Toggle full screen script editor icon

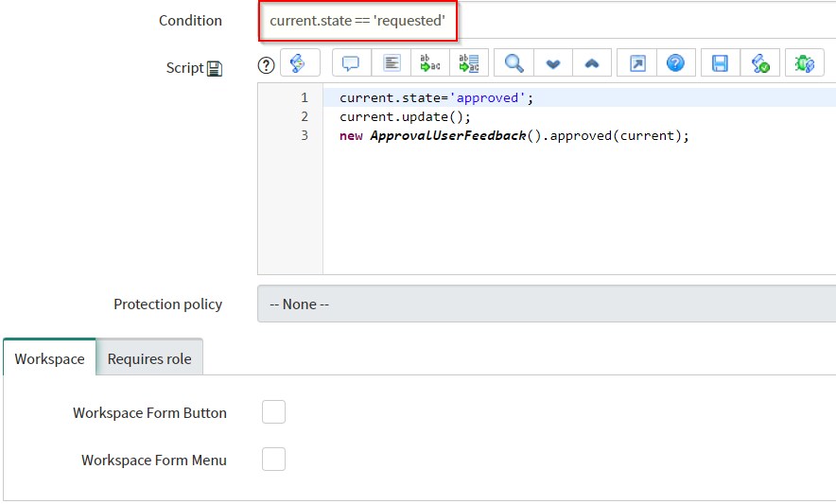pyautogui.click(x=637, y=63)
